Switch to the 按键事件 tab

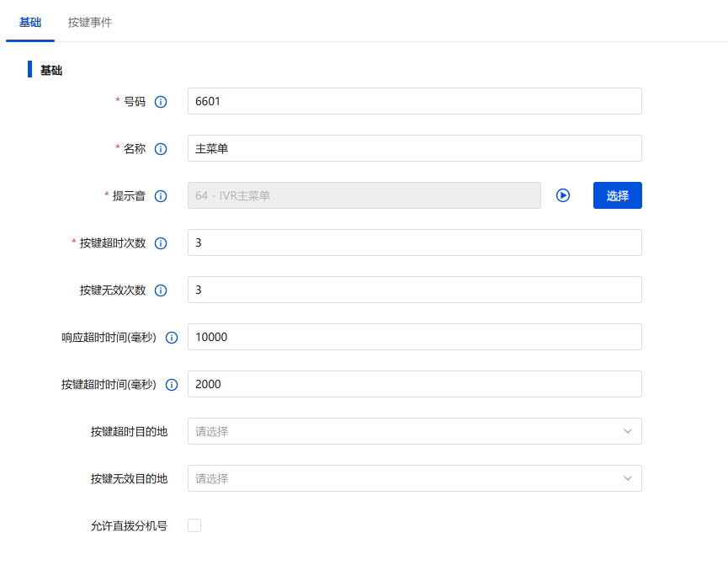click(90, 23)
